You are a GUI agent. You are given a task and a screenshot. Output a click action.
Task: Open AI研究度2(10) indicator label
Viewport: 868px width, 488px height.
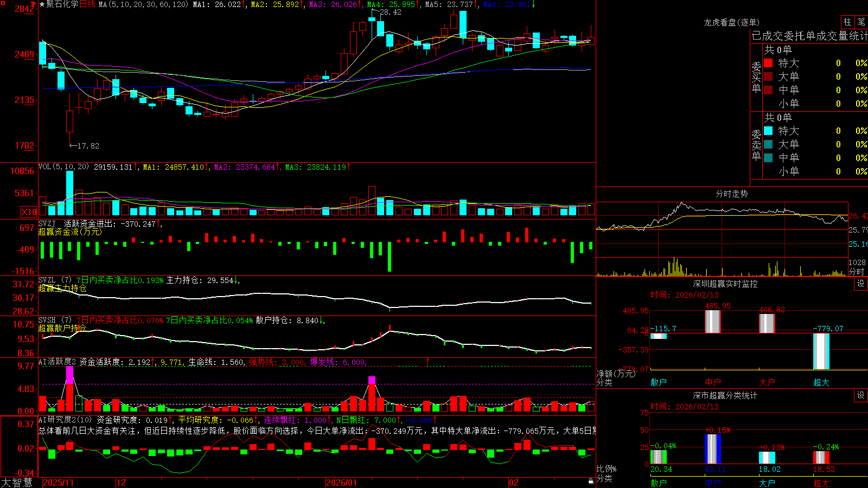(x=65, y=420)
